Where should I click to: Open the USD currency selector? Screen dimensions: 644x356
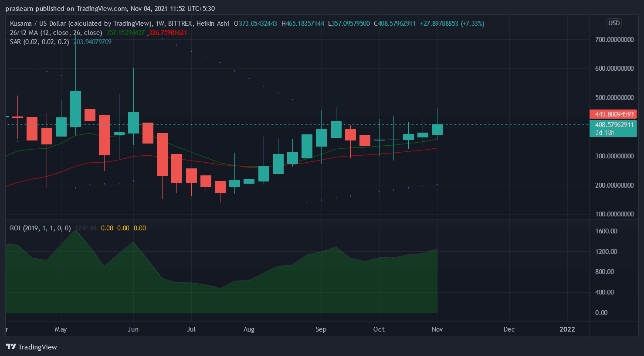(613, 23)
